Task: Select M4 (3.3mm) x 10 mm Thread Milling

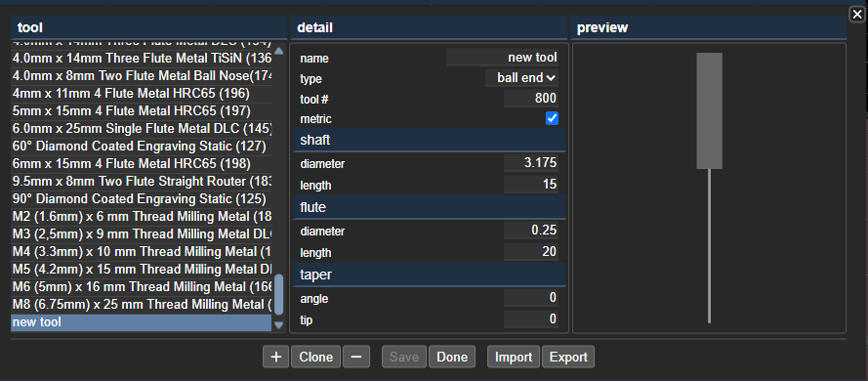Action: (142, 252)
